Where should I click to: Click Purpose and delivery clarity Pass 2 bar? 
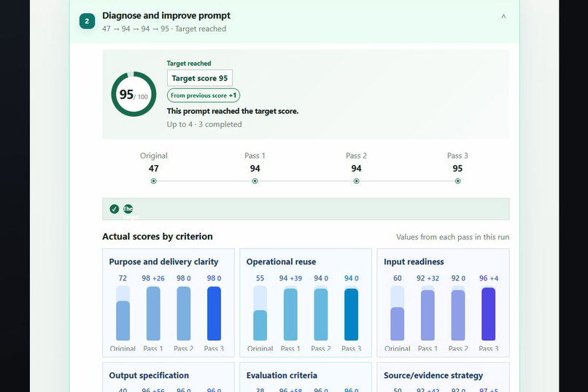click(x=184, y=313)
